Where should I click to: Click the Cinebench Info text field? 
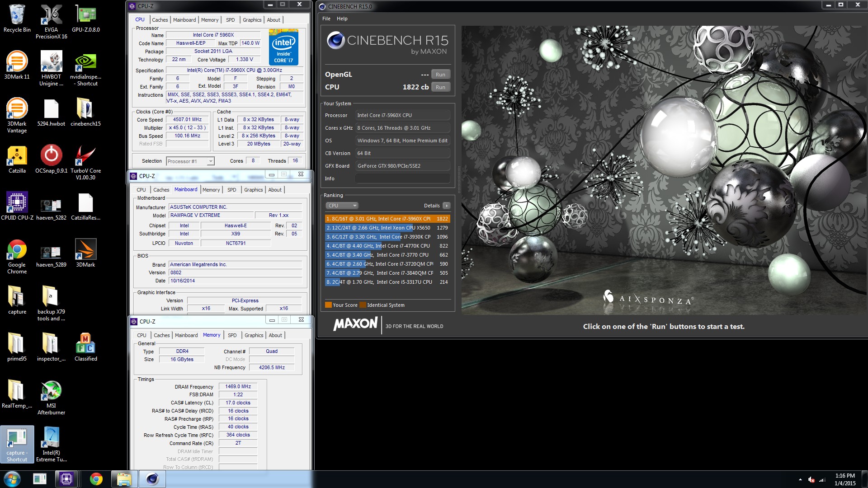point(402,178)
